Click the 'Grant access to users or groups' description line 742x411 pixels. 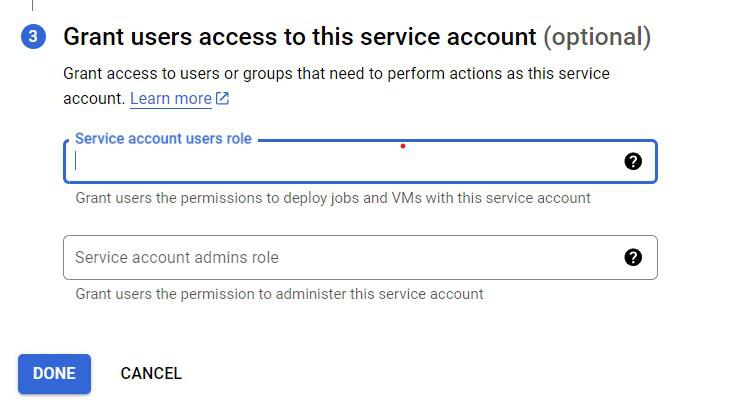(x=336, y=73)
